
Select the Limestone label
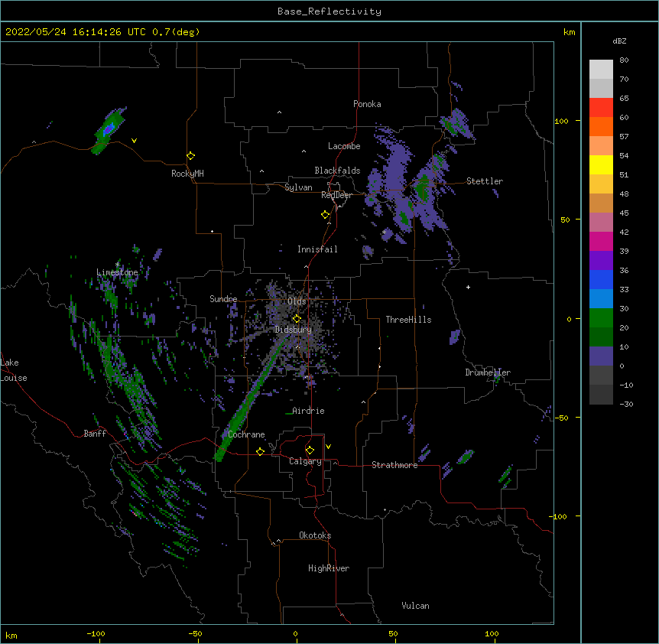117,272
